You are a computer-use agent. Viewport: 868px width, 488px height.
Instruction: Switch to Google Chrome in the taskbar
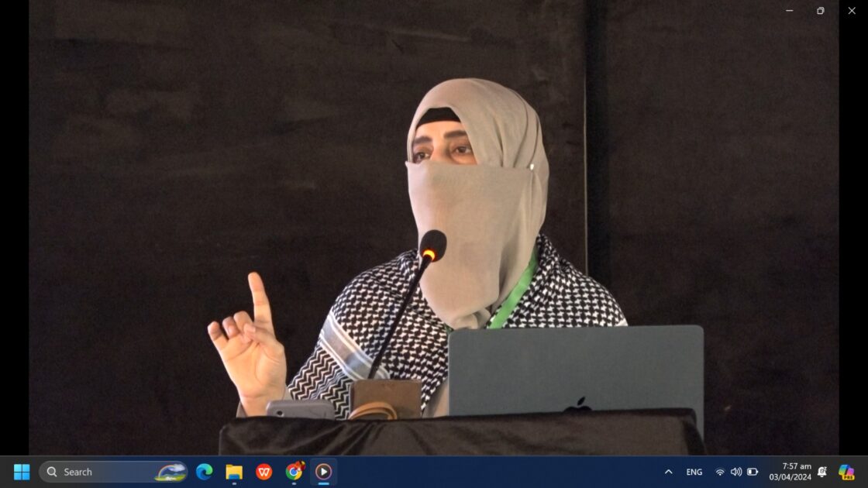pyautogui.click(x=294, y=472)
